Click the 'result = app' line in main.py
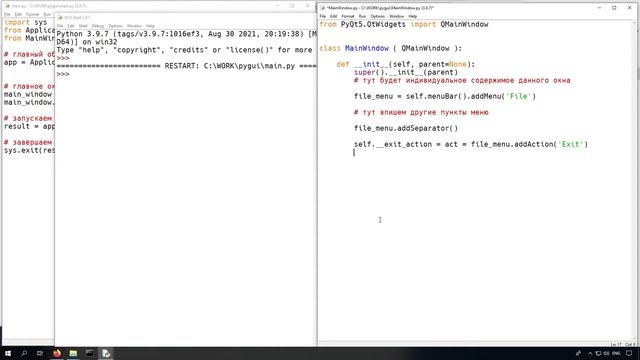This screenshot has height=360, width=640. [x=29, y=126]
